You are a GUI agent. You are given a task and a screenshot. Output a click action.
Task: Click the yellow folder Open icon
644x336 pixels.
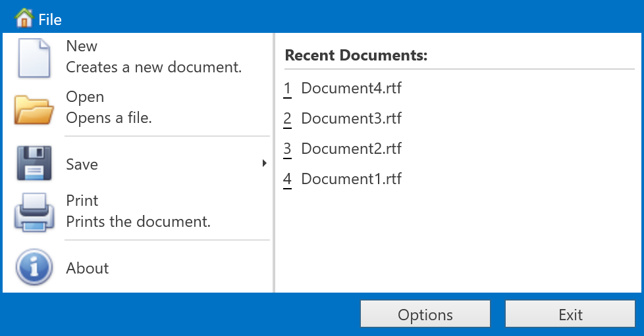(x=34, y=108)
